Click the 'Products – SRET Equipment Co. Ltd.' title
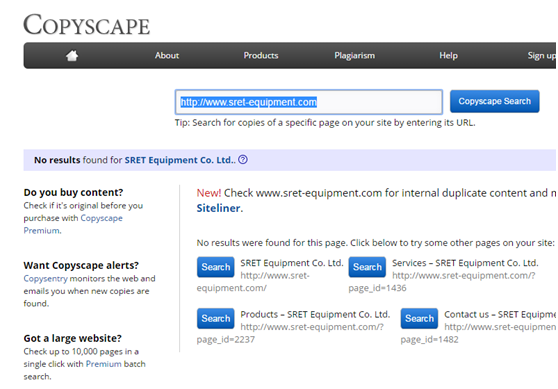Screen dimensions: 558x389 pyautogui.click(x=315, y=315)
